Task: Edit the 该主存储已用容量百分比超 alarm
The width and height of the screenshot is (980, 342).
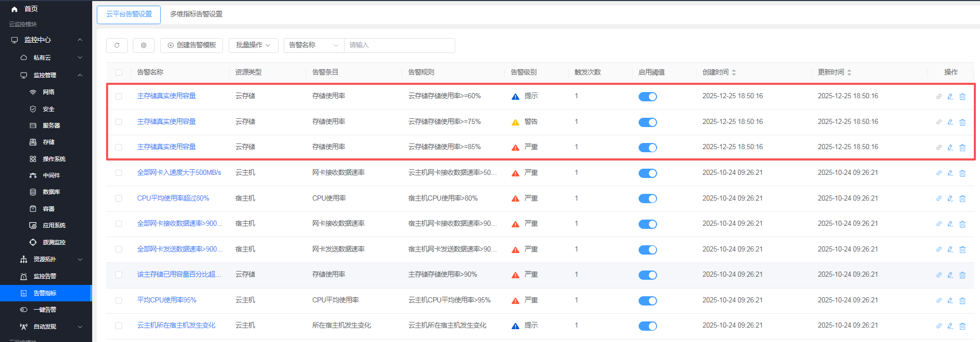Action: (951, 275)
